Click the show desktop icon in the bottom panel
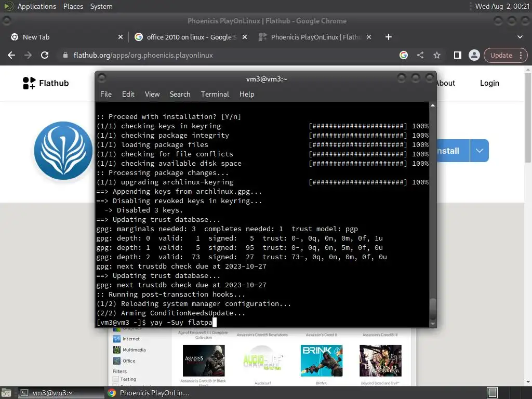 (x=6, y=393)
